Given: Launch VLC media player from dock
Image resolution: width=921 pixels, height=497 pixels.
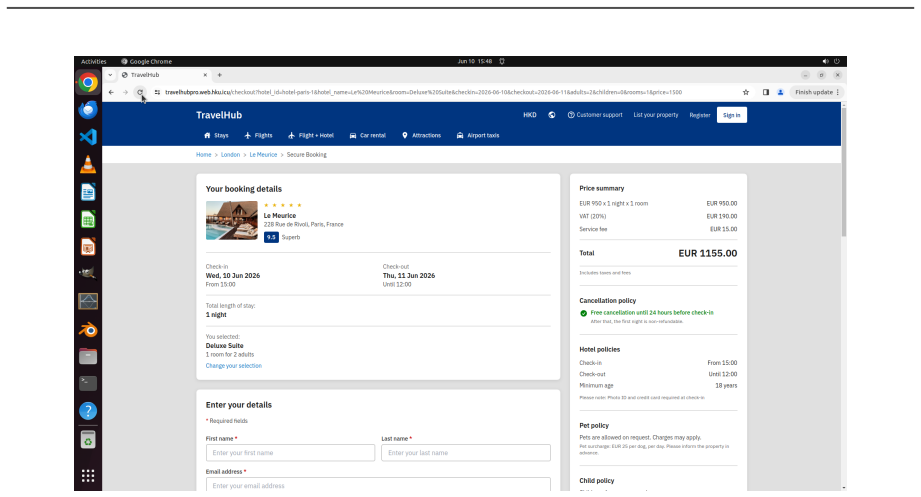Looking at the screenshot, I should click(x=88, y=164).
